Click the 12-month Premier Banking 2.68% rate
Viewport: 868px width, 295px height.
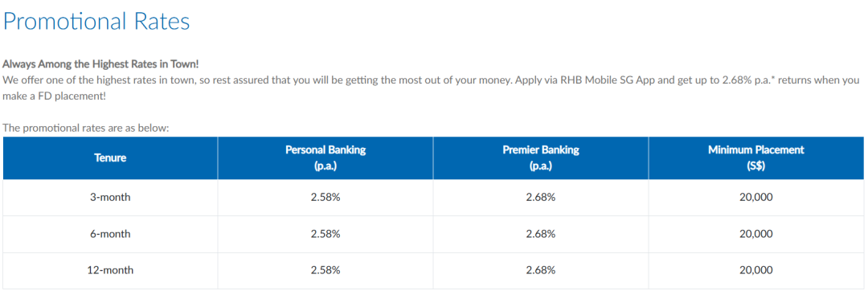coord(541,271)
